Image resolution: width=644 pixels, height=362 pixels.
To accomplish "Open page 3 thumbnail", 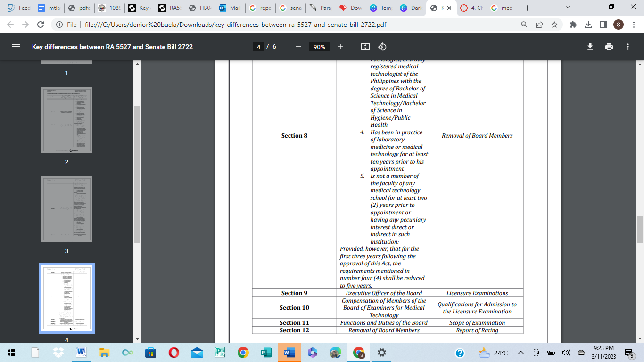I will pyautogui.click(x=66, y=209).
